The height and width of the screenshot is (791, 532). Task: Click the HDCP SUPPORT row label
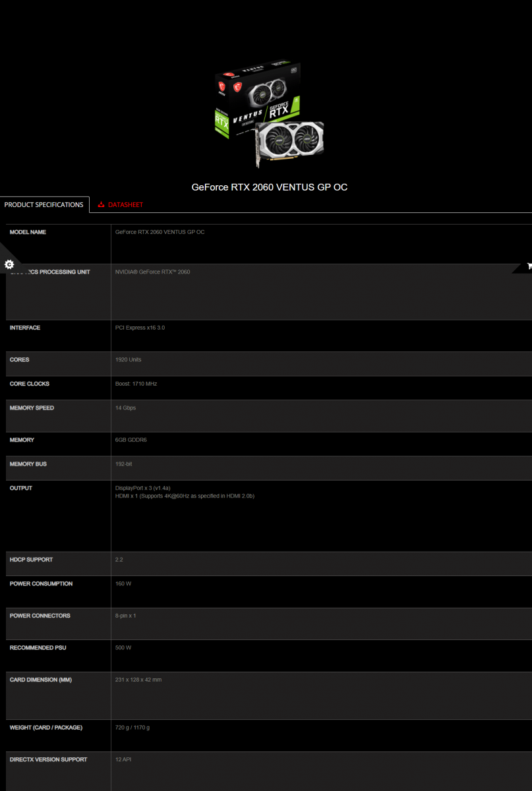click(x=32, y=560)
